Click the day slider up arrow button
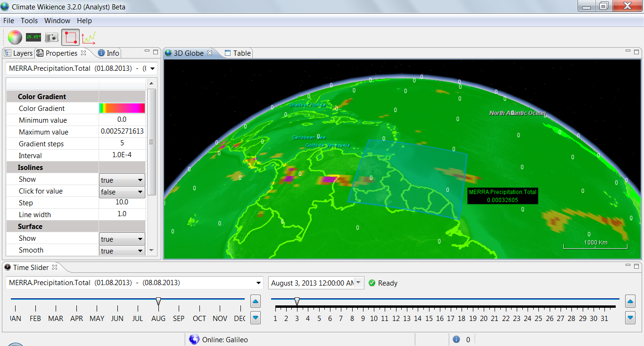644x346 pixels. [630, 301]
